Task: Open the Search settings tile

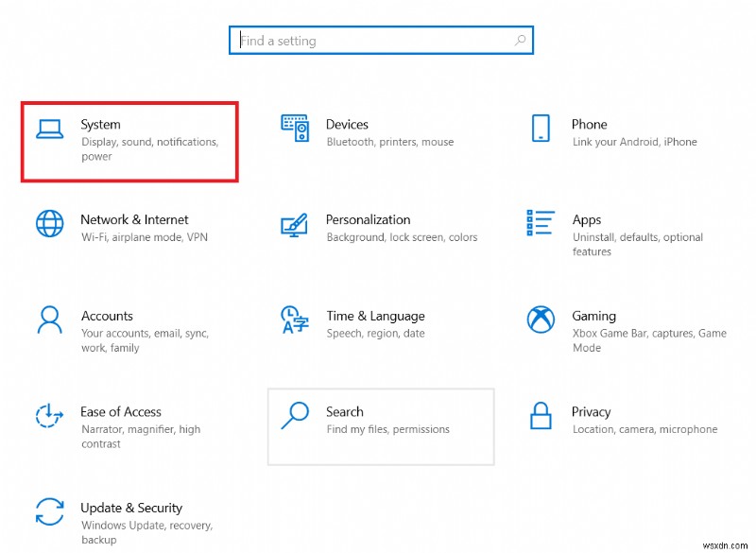Action: click(x=380, y=426)
